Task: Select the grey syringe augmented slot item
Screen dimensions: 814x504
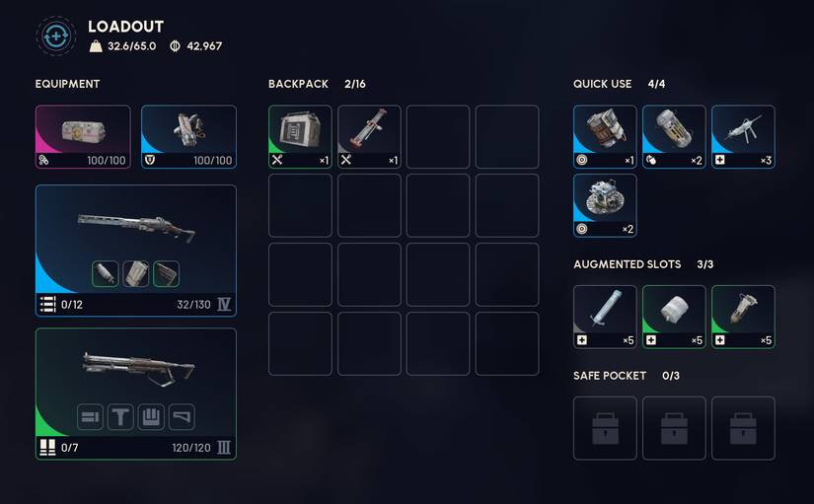Action: [x=605, y=317]
